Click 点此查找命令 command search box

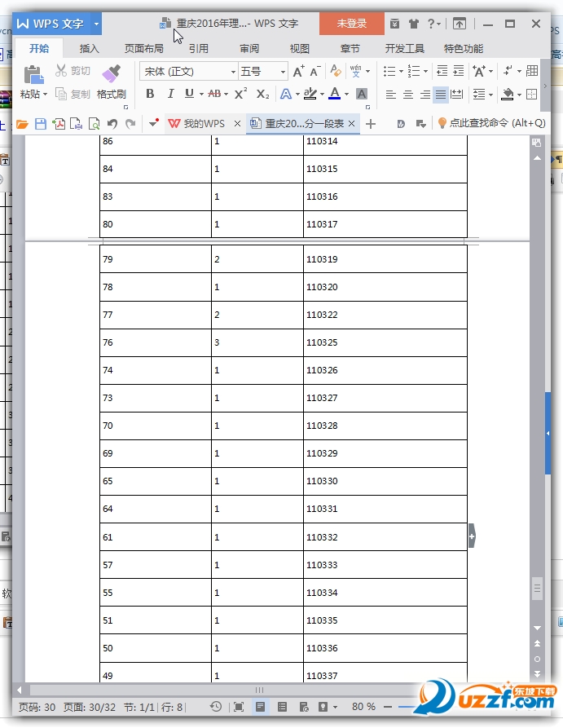click(x=491, y=123)
